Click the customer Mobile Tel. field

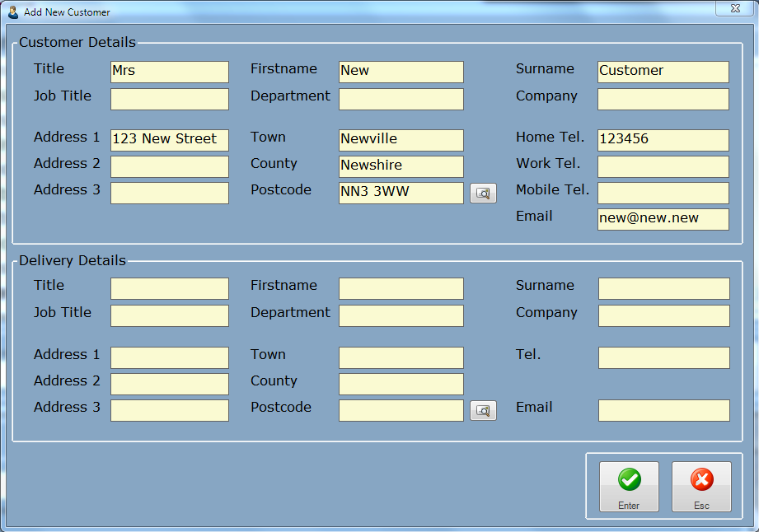coord(663,193)
